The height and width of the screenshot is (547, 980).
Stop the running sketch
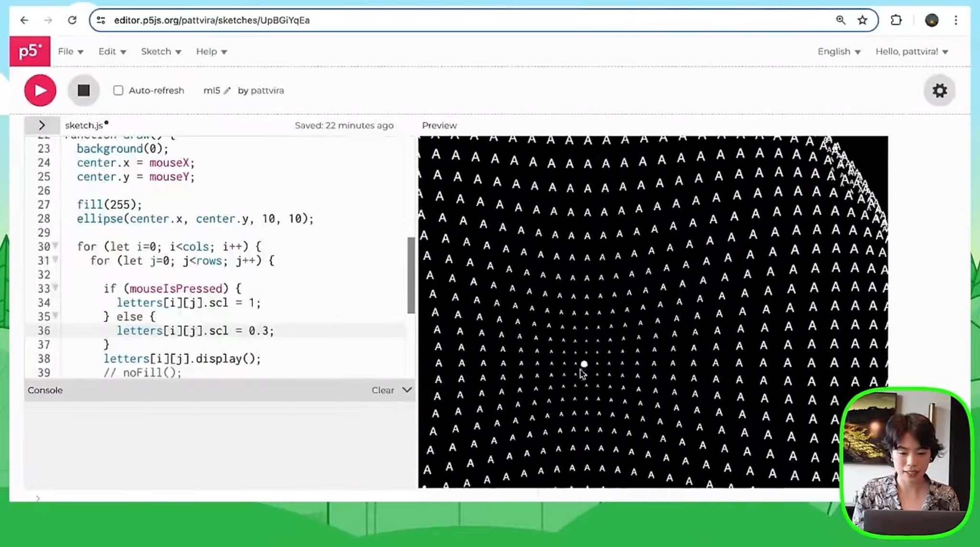84,90
